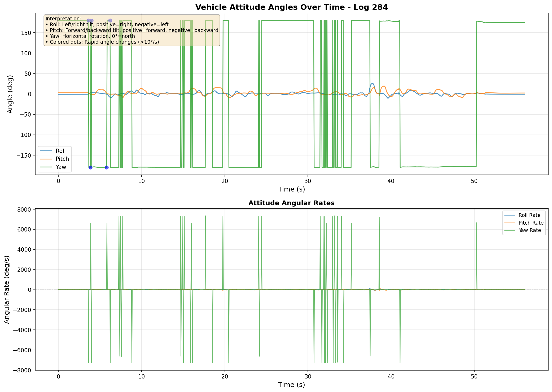Viewport: 552px width, 392px height.
Task: Click the Pitch legend entry
Action: [62, 159]
